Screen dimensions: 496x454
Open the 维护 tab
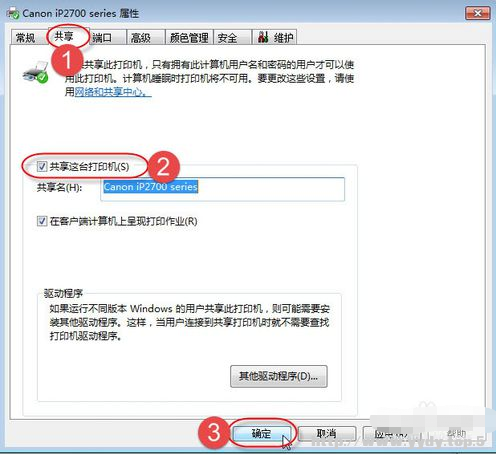(275, 38)
